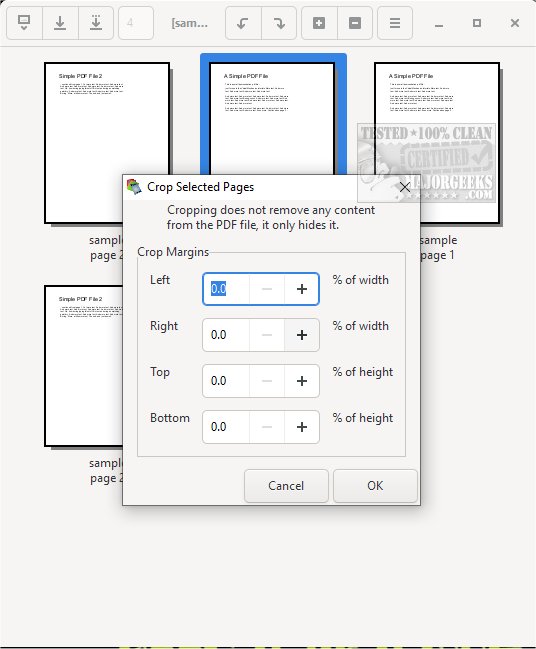Increase the Left crop margin

click(302, 288)
